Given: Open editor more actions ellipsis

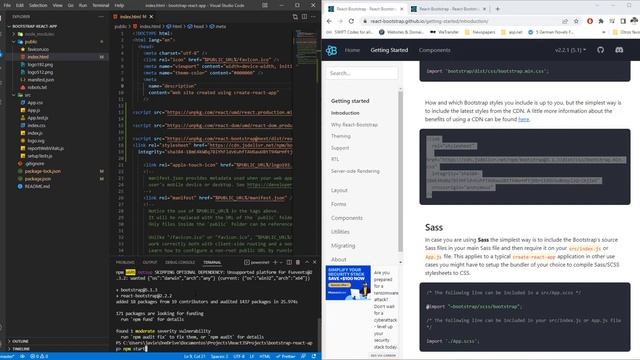Looking at the screenshot, I should pyautogui.click(x=313, y=17).
